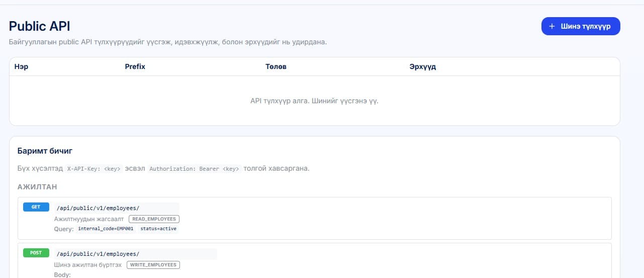Click the Query: label in GET endpoint

64,229
